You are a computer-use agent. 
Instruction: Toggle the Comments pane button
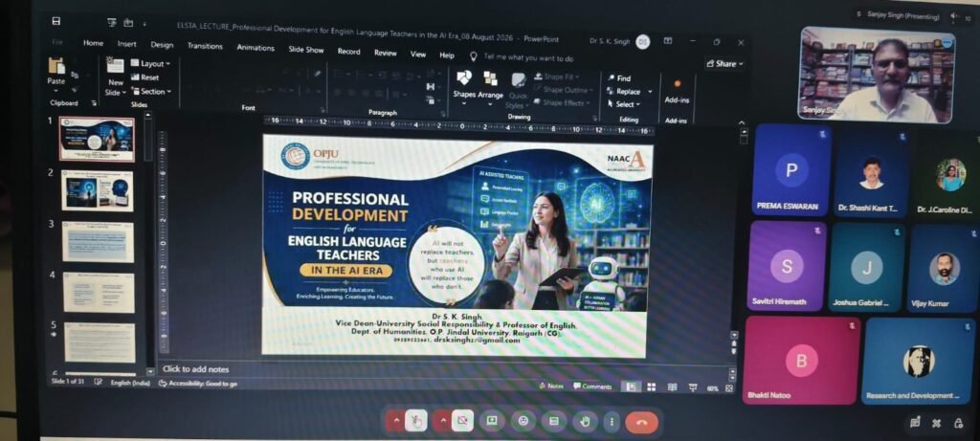coord(591,386)
